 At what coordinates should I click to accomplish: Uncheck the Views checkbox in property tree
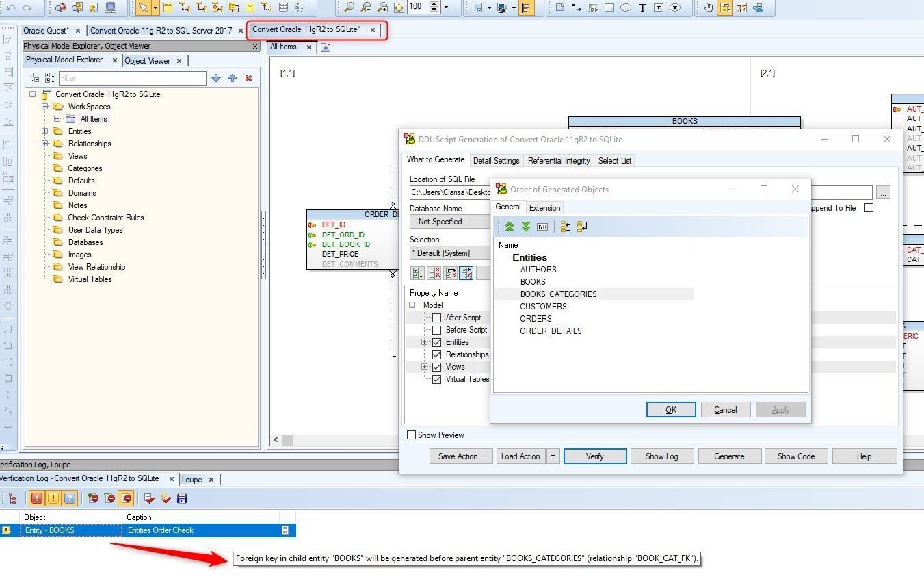(436, 367)
